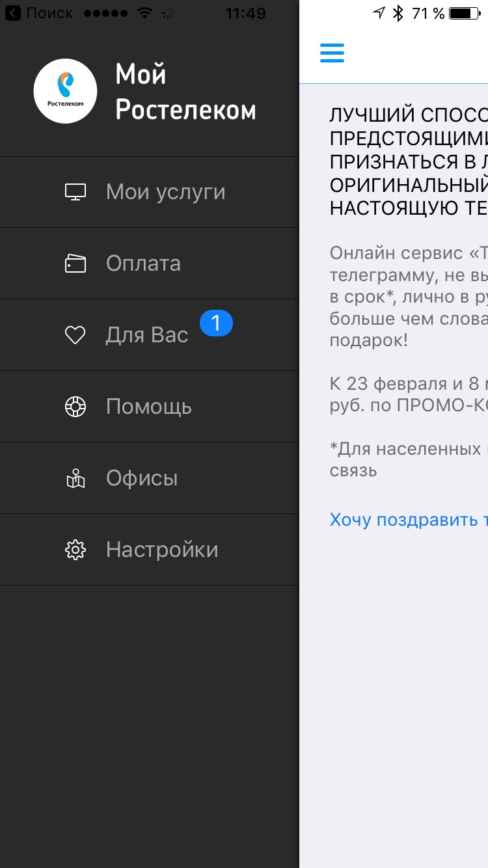The height and width of the screenshot is (868, 488).
Task: Tap the heart icon beside Для Вас
Action: [x=75, y=335]
